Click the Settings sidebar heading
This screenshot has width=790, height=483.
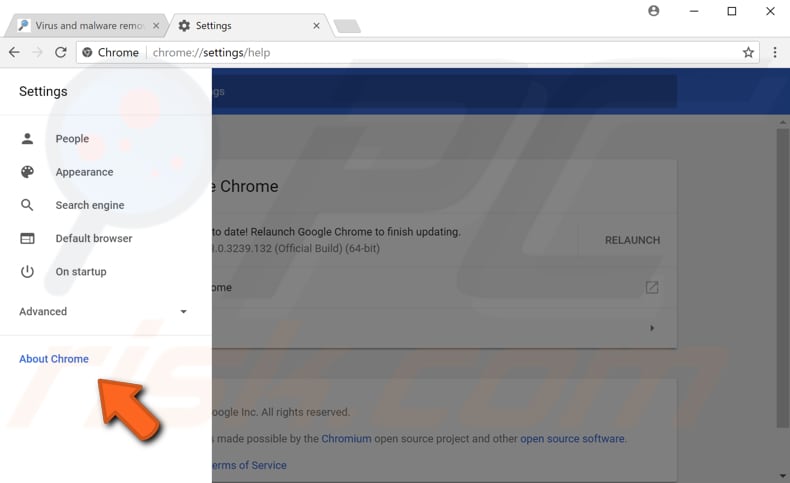click(x=43, y=92)
